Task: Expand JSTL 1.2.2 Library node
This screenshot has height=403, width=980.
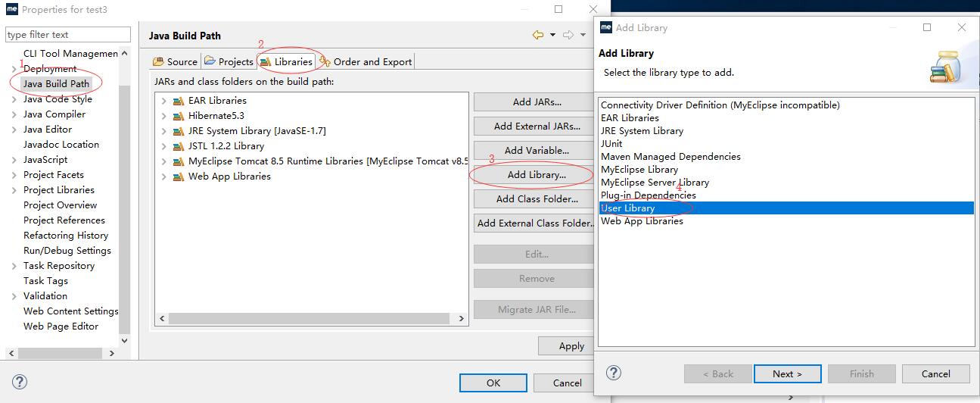Action: [x=163, y=146]
